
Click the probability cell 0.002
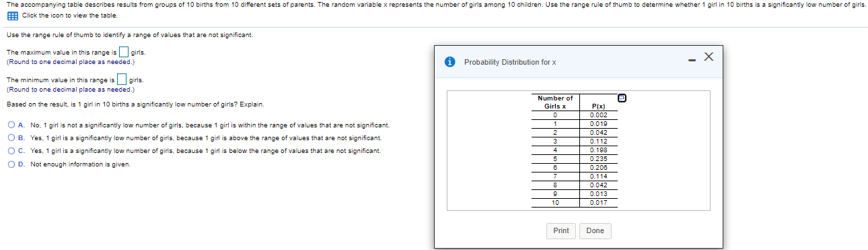point(598,115)
